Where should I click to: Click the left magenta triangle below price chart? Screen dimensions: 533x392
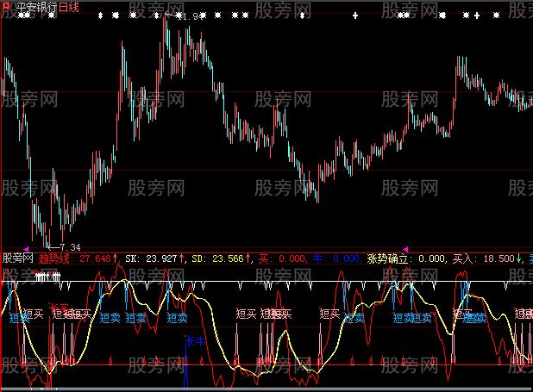click(x=27, y=248)
